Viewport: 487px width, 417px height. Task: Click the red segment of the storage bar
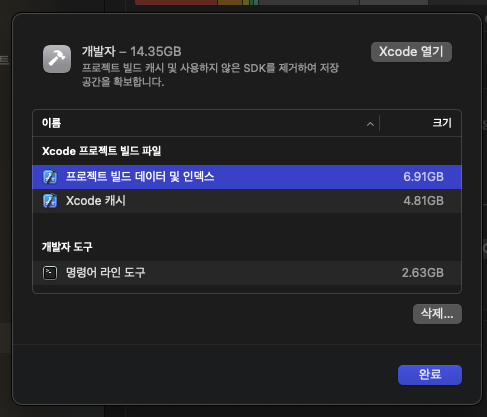[x=176, y=2]
